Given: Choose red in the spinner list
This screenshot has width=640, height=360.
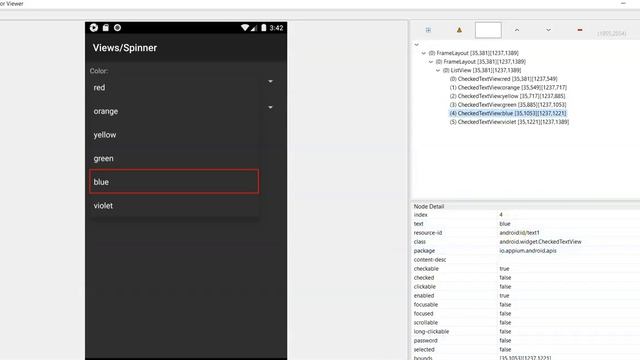Looking at the screenshot, I should click(x=174, y=87).
